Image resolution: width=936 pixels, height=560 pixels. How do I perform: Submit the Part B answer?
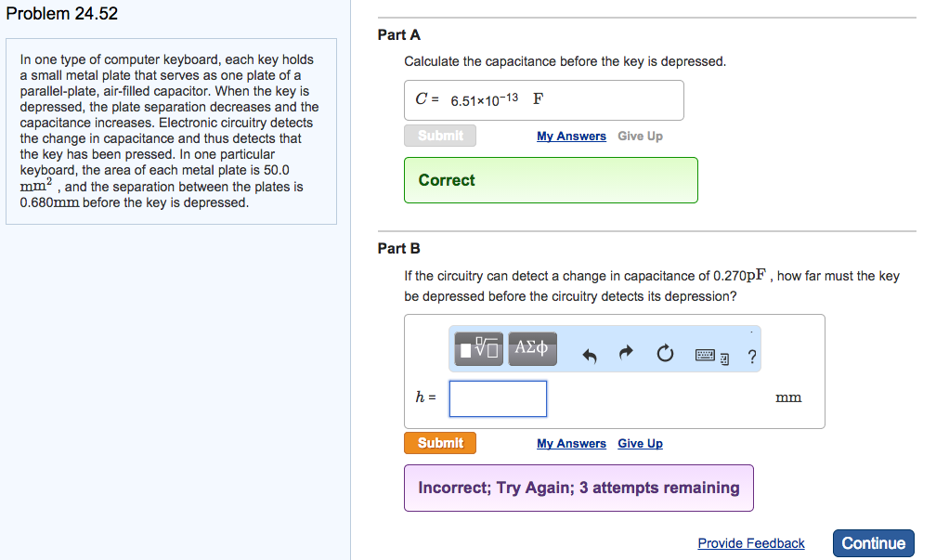point(440,443)
